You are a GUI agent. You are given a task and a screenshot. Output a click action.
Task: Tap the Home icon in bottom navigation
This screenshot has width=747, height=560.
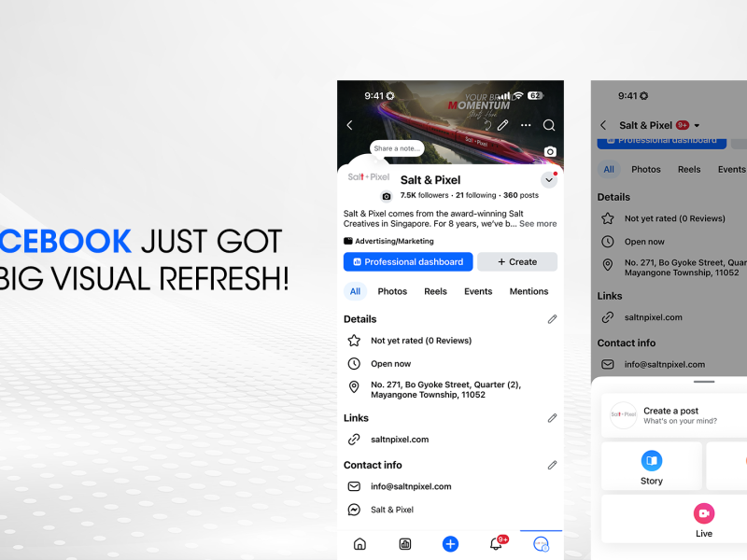pos(359,544)
